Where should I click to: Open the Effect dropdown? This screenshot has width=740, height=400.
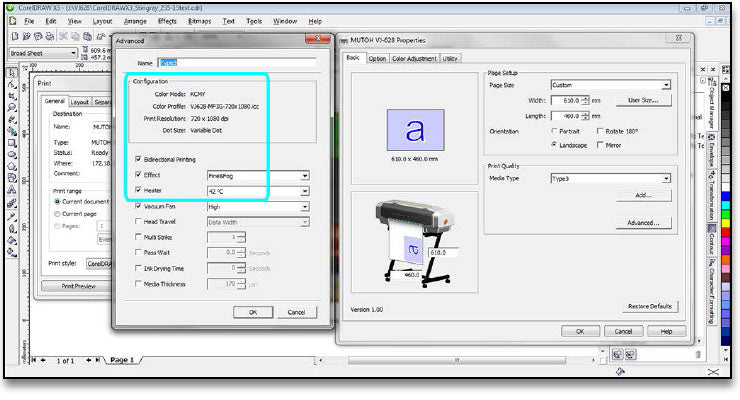click(305, 175)
